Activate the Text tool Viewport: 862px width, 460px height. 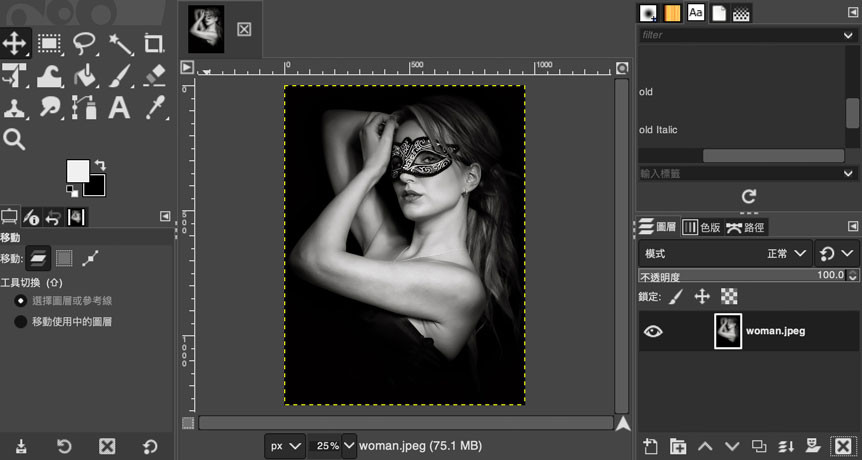click(119, 107)
